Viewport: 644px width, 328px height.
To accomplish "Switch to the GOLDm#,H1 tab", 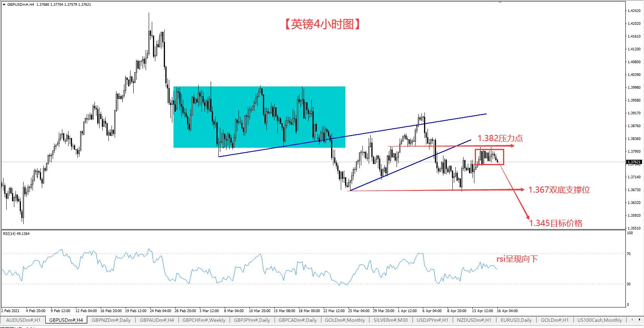I will coord(555,320).
